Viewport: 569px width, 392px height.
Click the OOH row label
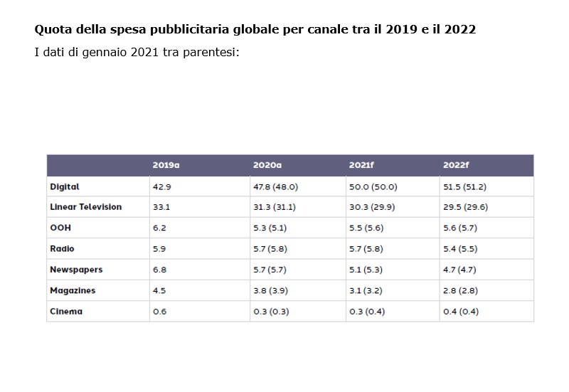[x=60, y=228]
